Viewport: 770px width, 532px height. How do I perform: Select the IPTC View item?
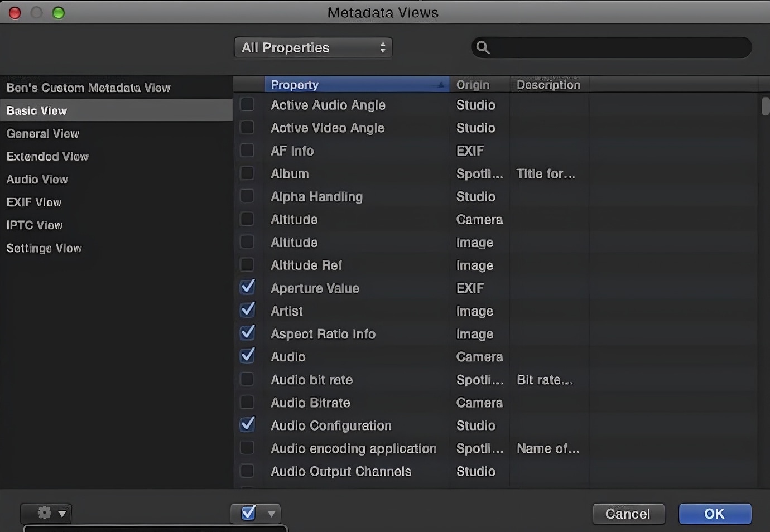35,225
